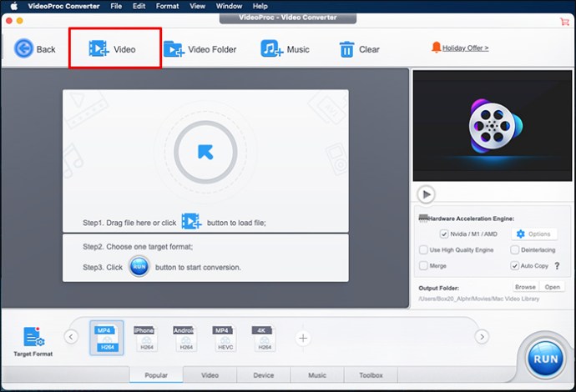Check the Merge option
This screenshot has width=576, height=392.
pos(423,266)
